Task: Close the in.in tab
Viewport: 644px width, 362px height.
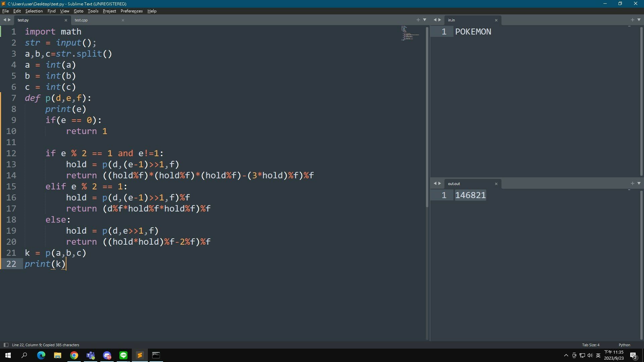Action: click(496, 20)
